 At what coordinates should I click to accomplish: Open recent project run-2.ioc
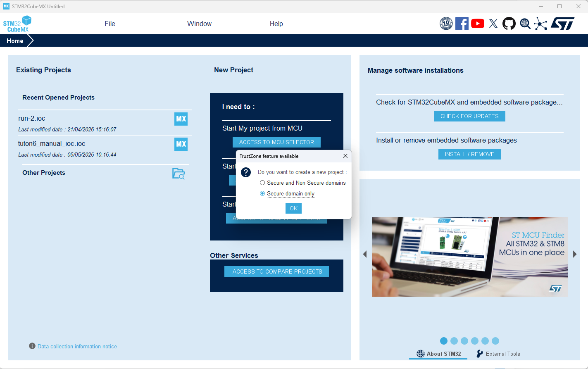click(32, 119)
